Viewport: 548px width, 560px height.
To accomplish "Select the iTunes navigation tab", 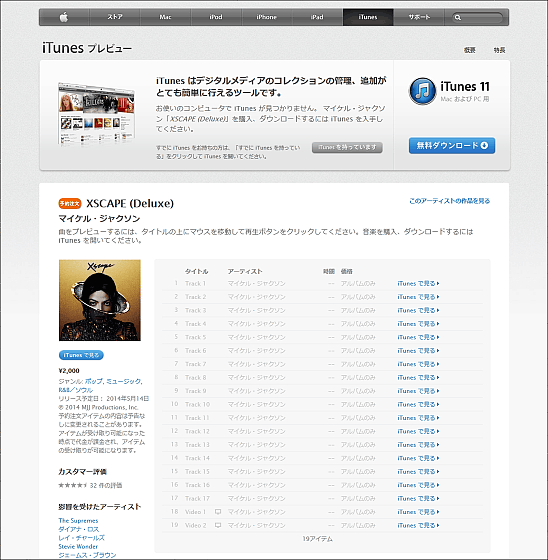I will tap(368, 17).
